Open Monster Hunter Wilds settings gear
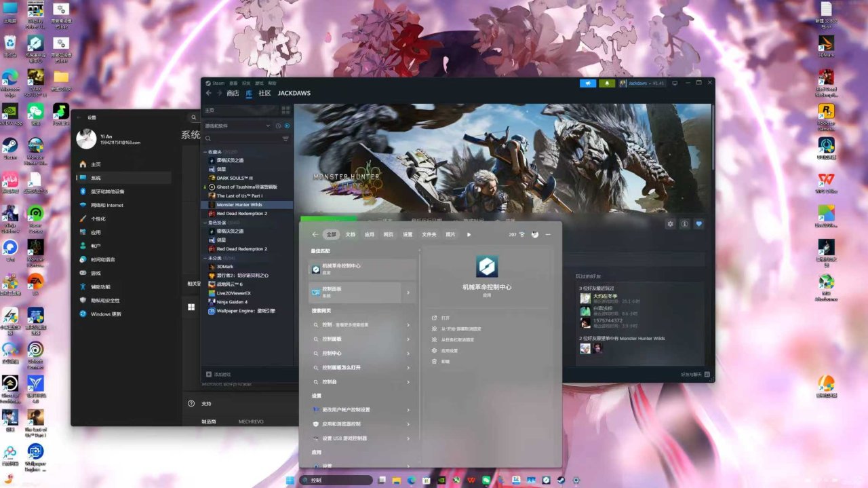The width and height of the screenshot is (868, 488). (x=671, y=223)
